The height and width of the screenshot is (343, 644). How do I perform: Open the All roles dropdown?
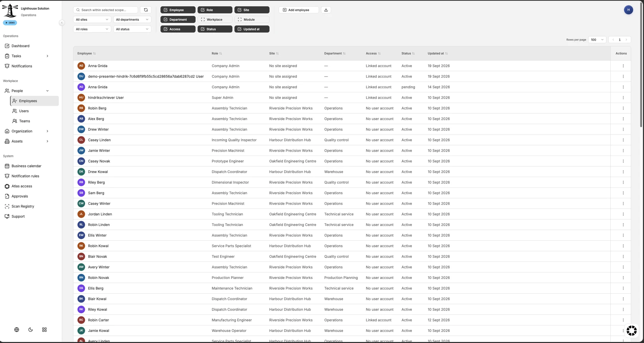click(92, 29)
